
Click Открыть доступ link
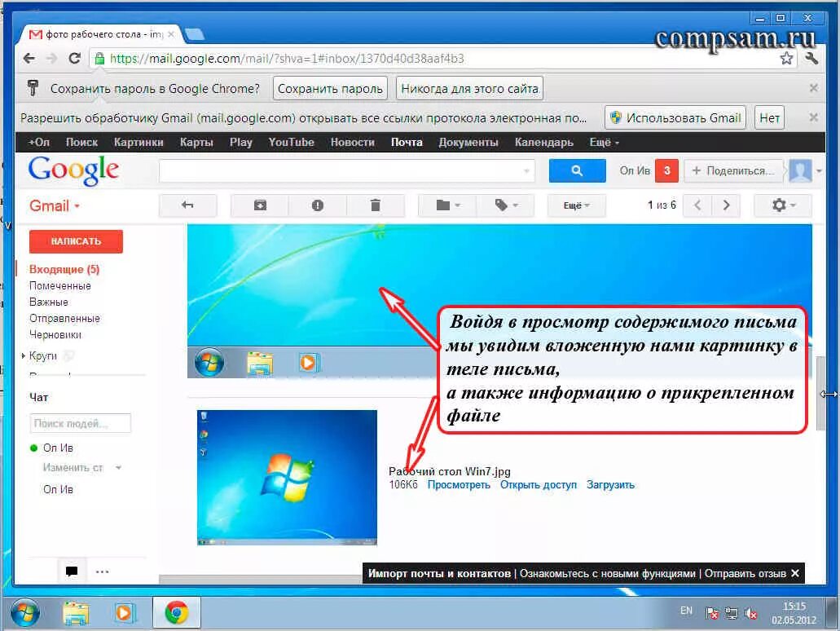point(539,484)
